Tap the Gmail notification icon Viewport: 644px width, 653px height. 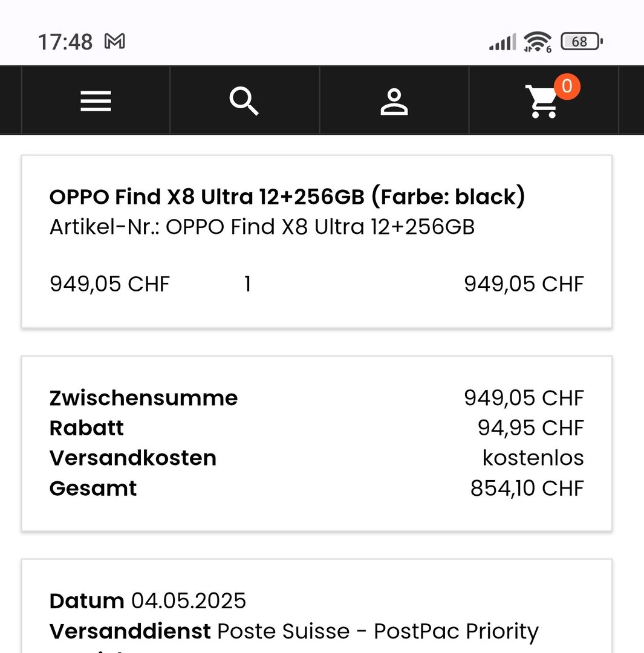point(115,42)
